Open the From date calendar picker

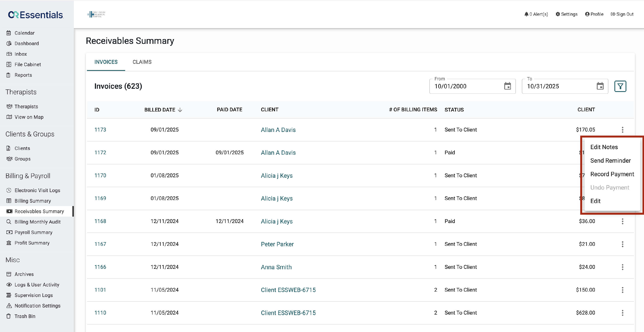coord(507,86)
